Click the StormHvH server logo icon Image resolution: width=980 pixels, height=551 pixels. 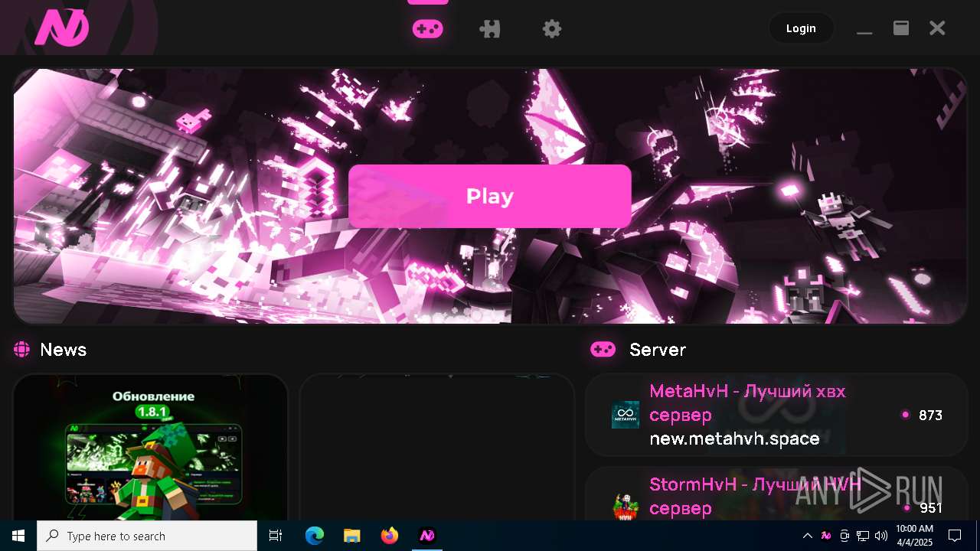(626, 507)
